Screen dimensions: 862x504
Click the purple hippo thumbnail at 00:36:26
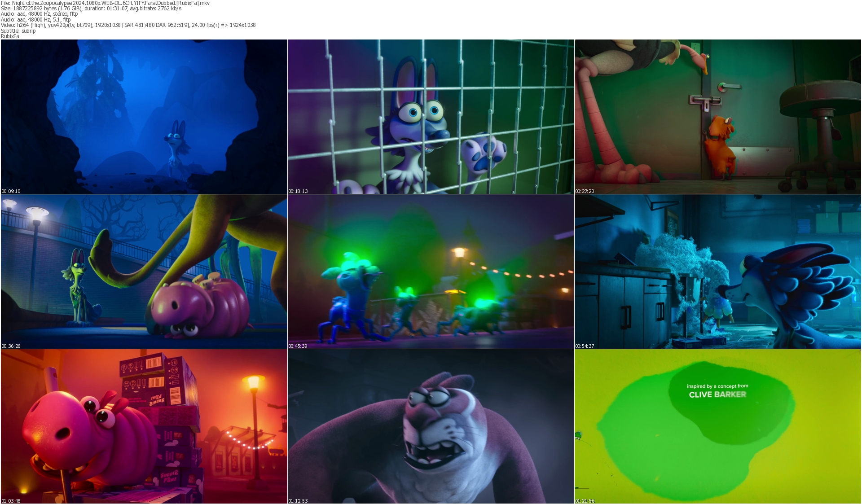coord(144,272)
